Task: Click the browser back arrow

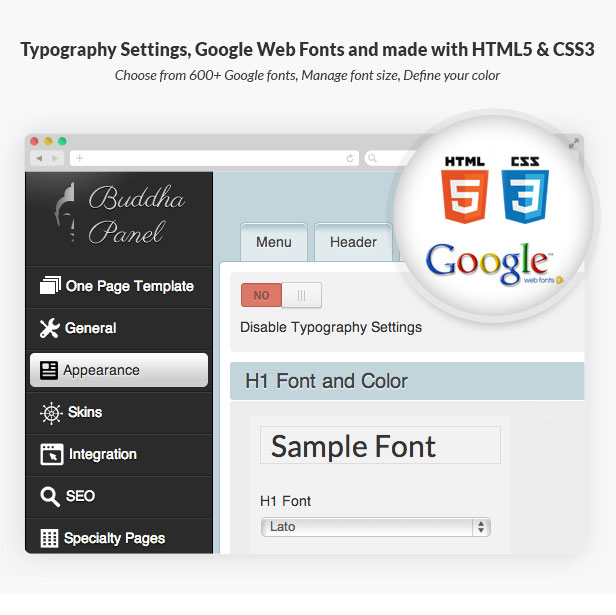Action: click(x=39, y=158)
